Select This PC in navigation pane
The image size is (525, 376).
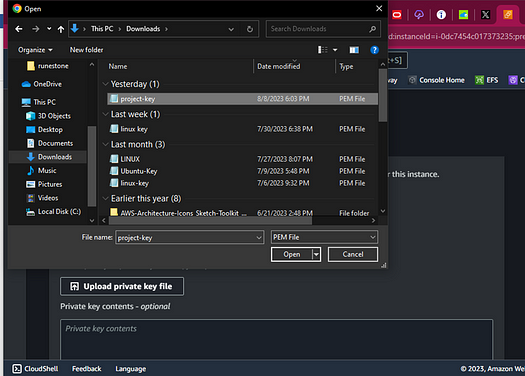coord(39,102)
